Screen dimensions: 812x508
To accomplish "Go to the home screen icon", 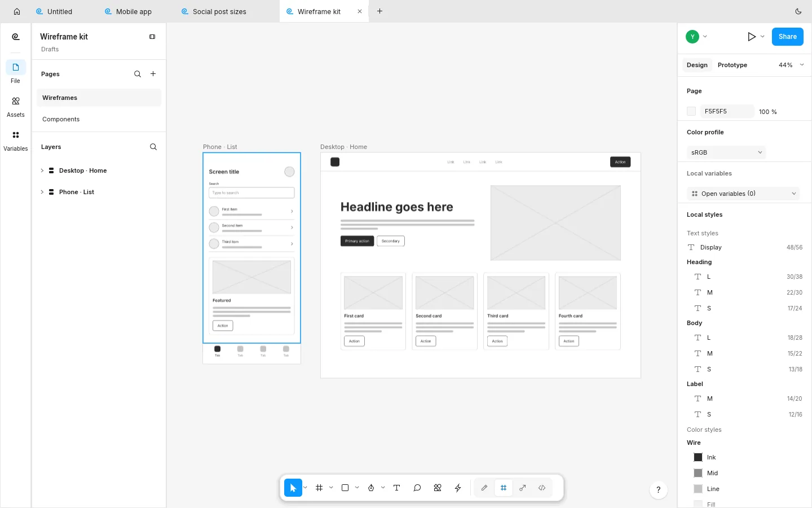I will tap(17, 11).
